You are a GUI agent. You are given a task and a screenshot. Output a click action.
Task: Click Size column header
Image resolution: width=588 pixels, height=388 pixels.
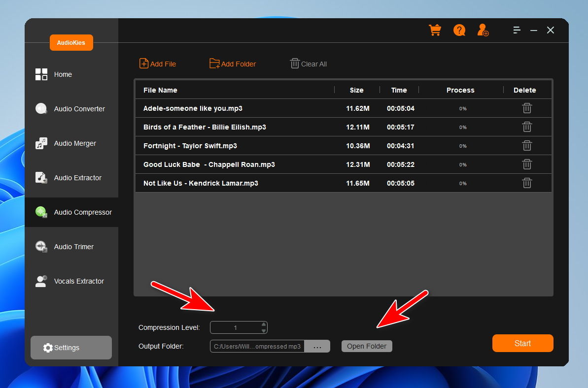coord(357,90)
